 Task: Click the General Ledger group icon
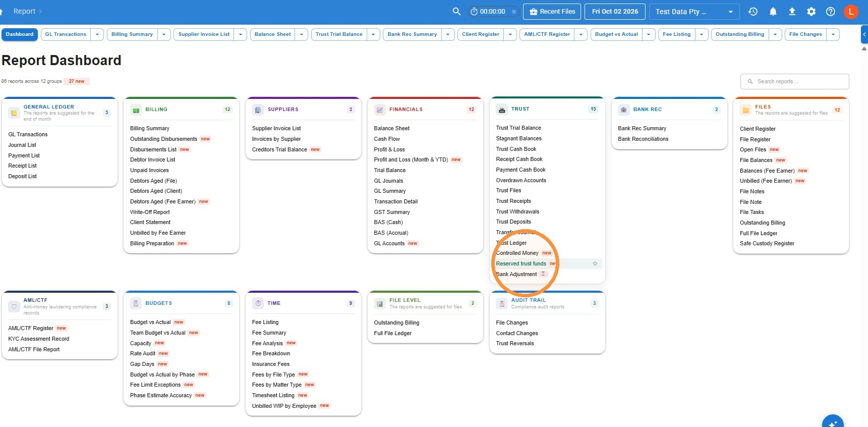tap(14, 113)
